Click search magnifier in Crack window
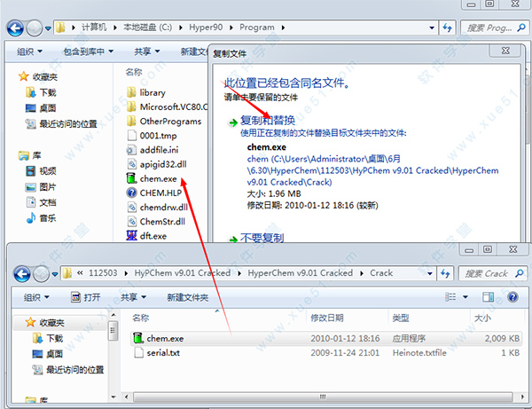 (519, 273)
